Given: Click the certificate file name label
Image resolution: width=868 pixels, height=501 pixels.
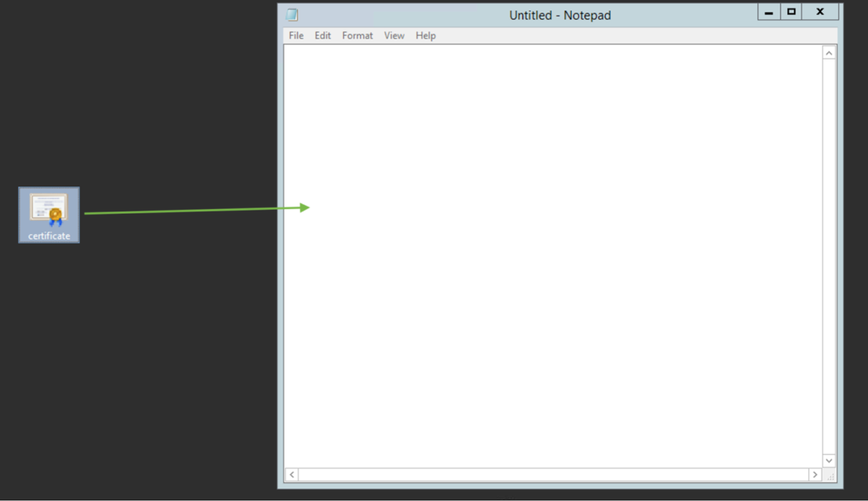Looking at the screenshot, I should pos(49,235).
